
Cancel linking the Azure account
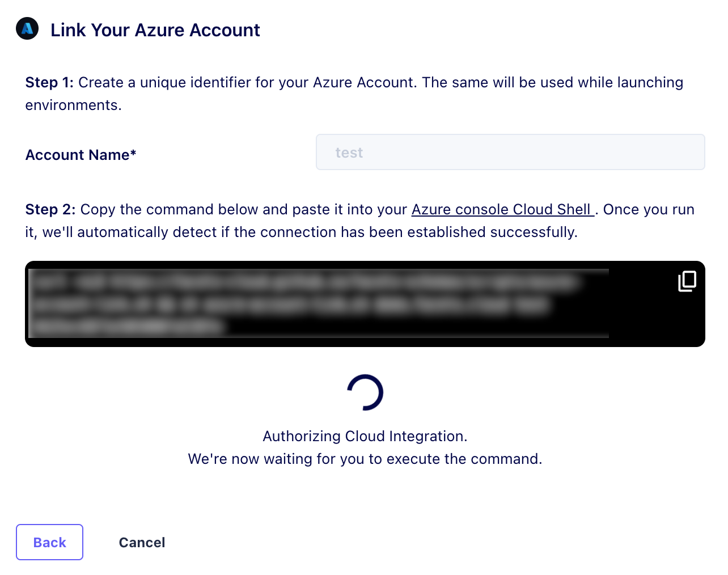(142, 543)
